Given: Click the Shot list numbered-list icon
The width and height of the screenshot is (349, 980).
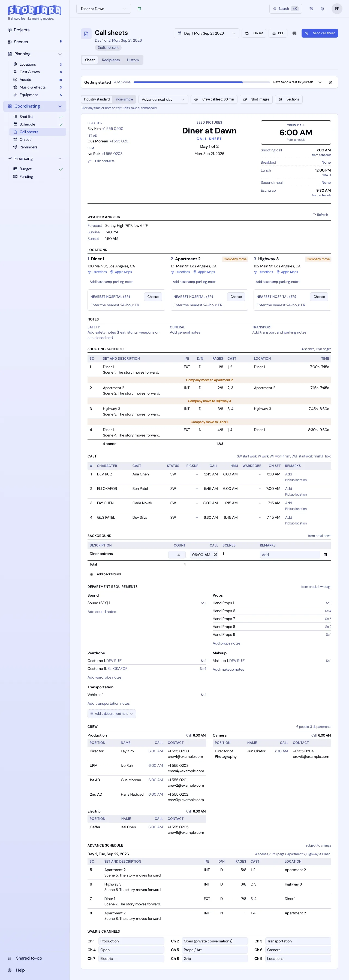Looking at the screenshot, I should pyautogui.click(x=15, y=117).
